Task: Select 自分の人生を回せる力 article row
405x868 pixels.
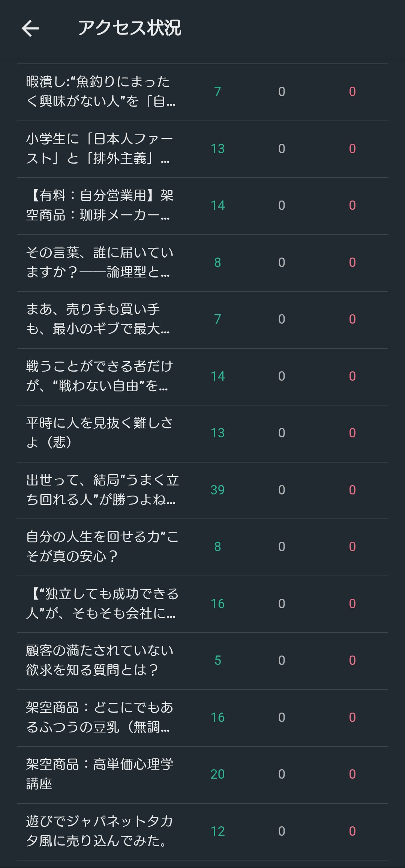Action: pos(102,547)
